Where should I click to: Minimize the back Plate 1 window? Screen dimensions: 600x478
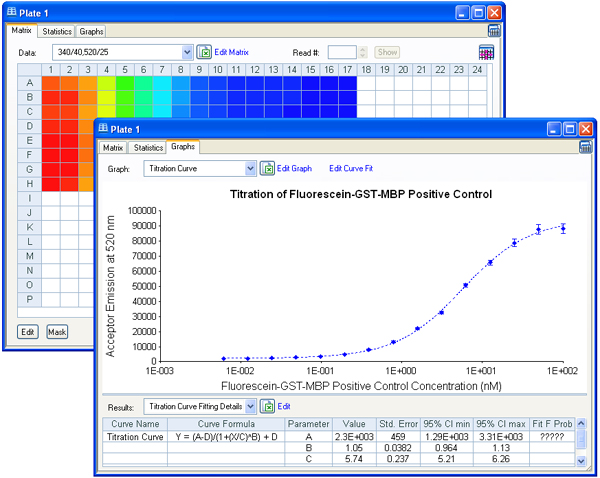463,13
